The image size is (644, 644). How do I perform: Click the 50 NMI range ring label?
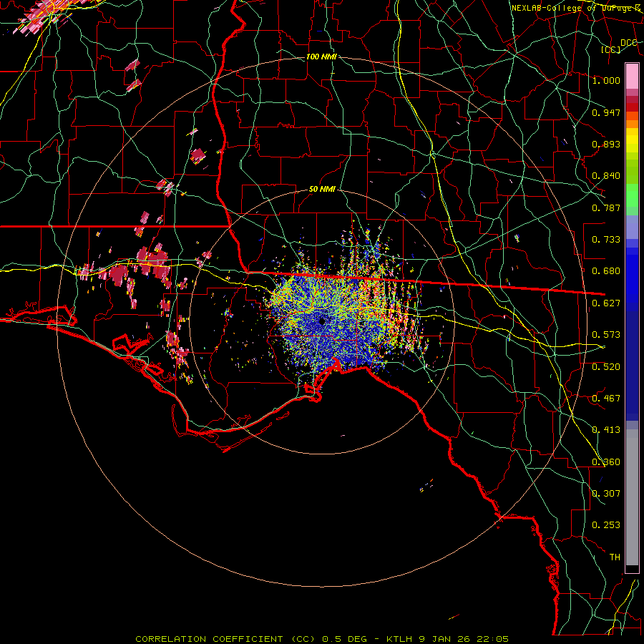click(x=322, y=190)
